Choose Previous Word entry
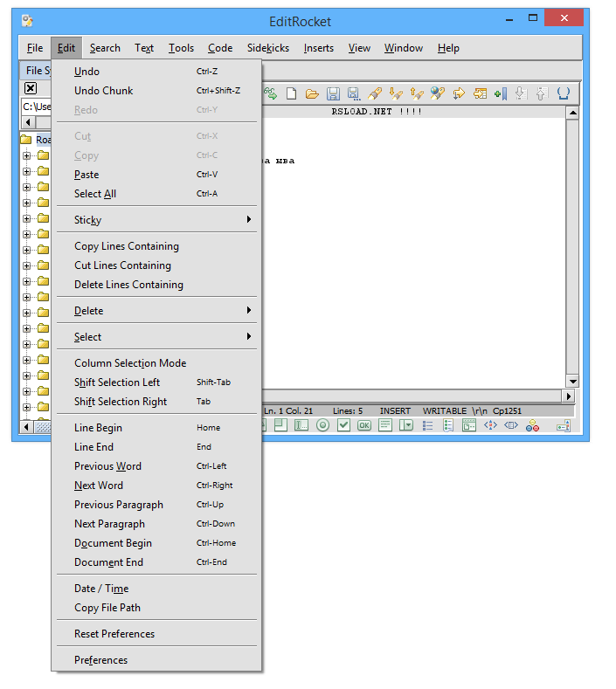Viewport: 616px width, 689px height. click(156, 466)
